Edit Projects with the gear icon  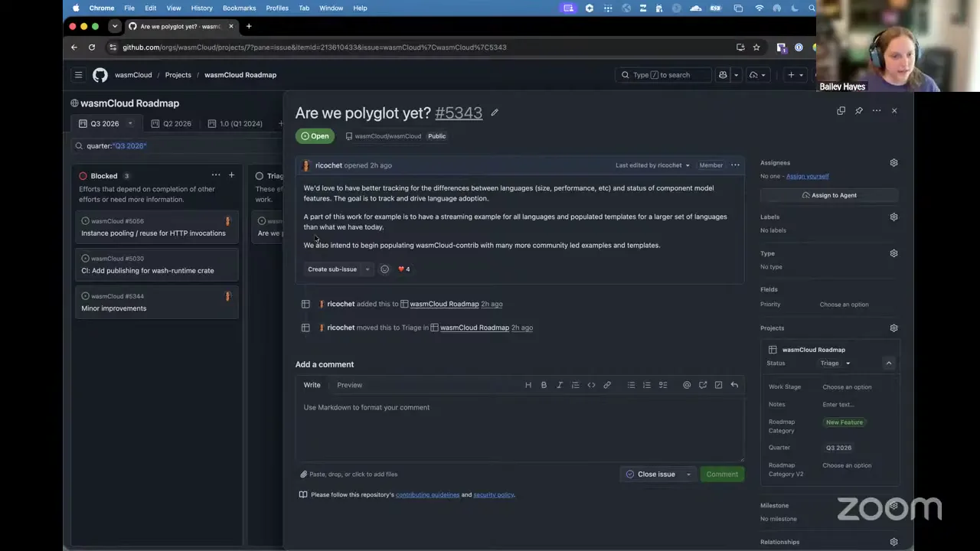pyautogui.click(x=893, y=328)
